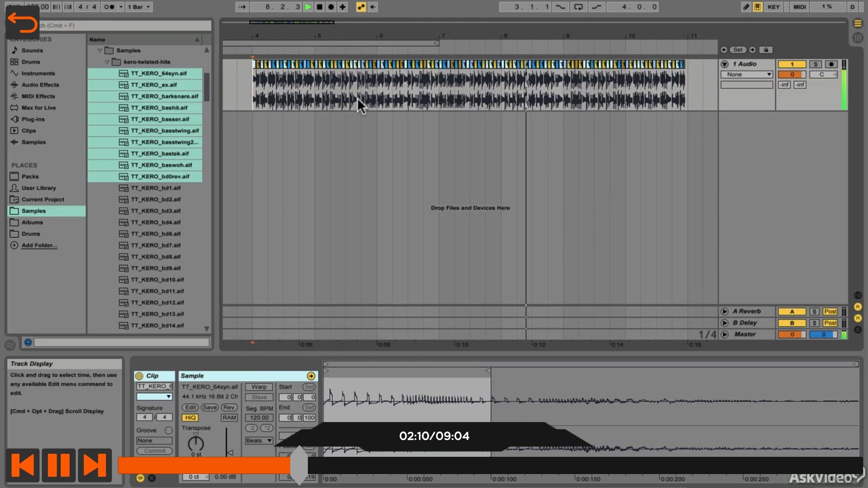Select the MIDI Effects category
The image size is (868, 488).
click(x=38, y=96)
